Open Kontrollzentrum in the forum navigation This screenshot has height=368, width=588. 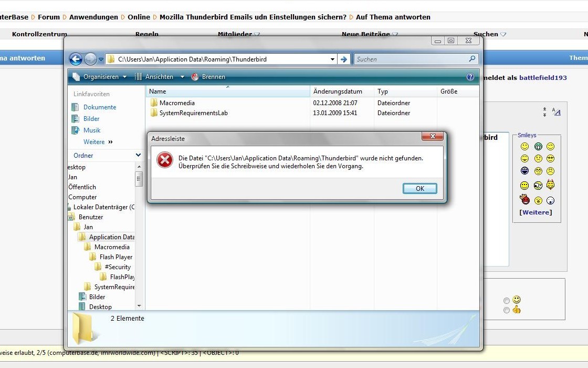[39, 34]
